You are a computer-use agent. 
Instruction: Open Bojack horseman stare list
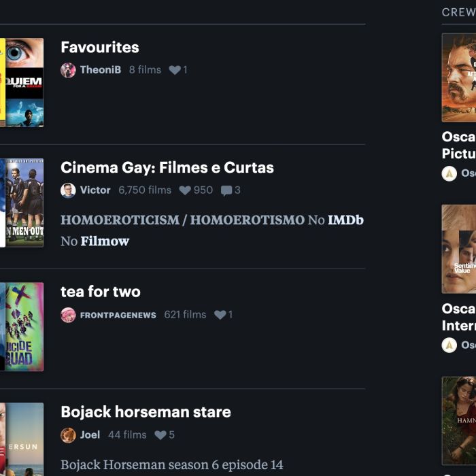146,412
